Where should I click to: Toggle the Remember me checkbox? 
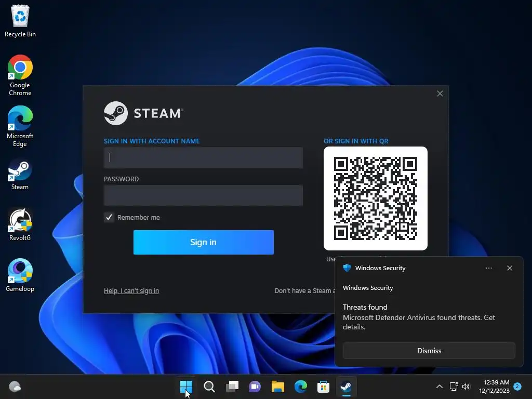pyautogui.click(x=109, y=218)
